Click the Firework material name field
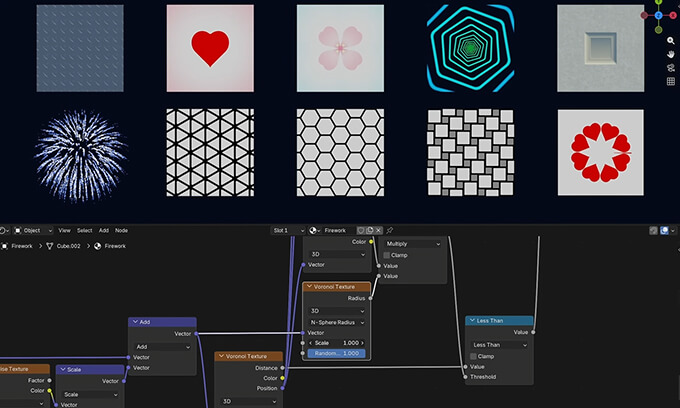 point(336,230)
